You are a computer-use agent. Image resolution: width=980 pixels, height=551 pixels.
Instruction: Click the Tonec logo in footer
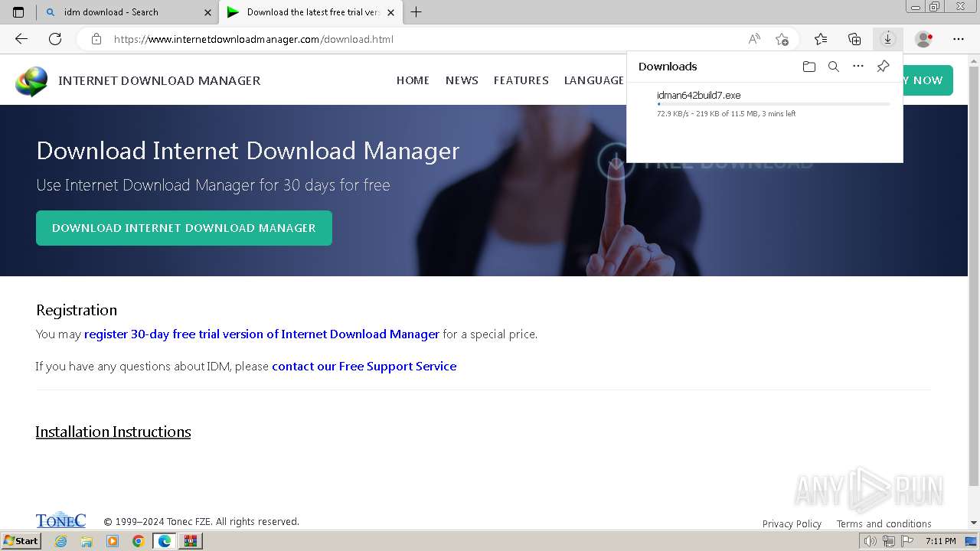[60, 520]
